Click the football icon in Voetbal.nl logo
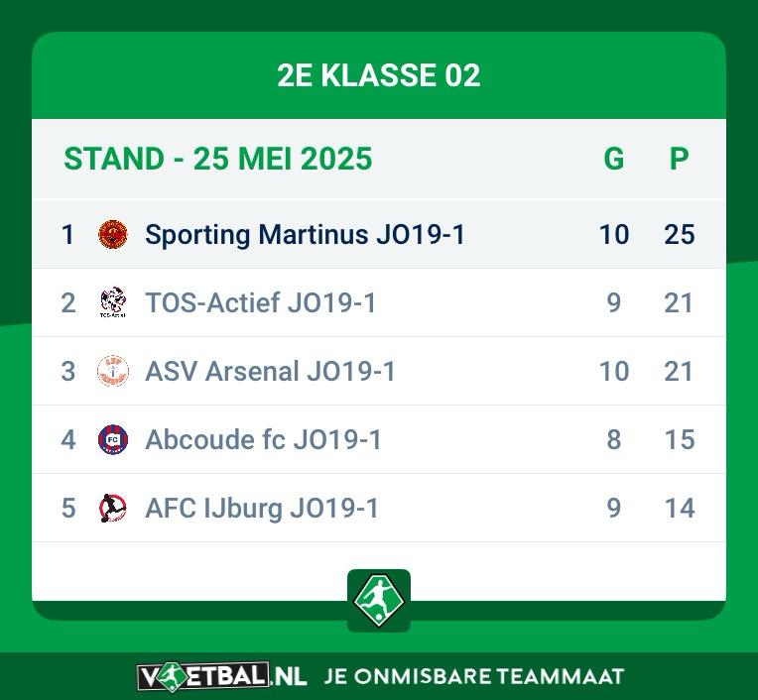Screen dimensions: 758x700 pos(171,677)
